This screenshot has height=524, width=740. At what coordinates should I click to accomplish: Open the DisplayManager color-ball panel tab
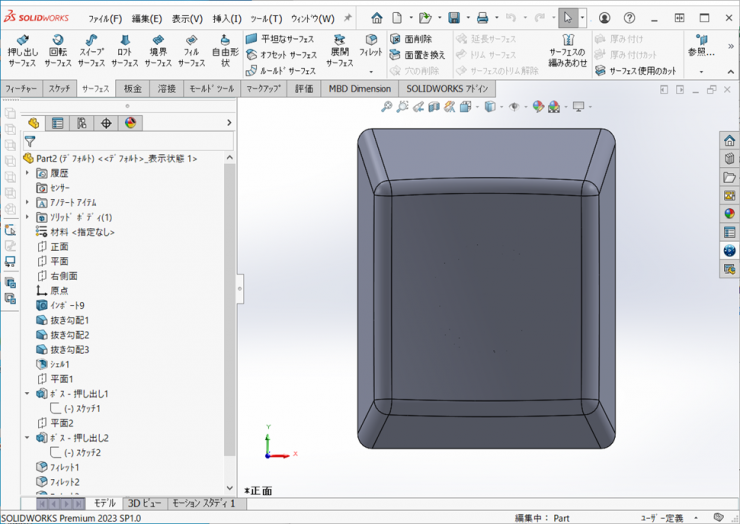point(129,123)
